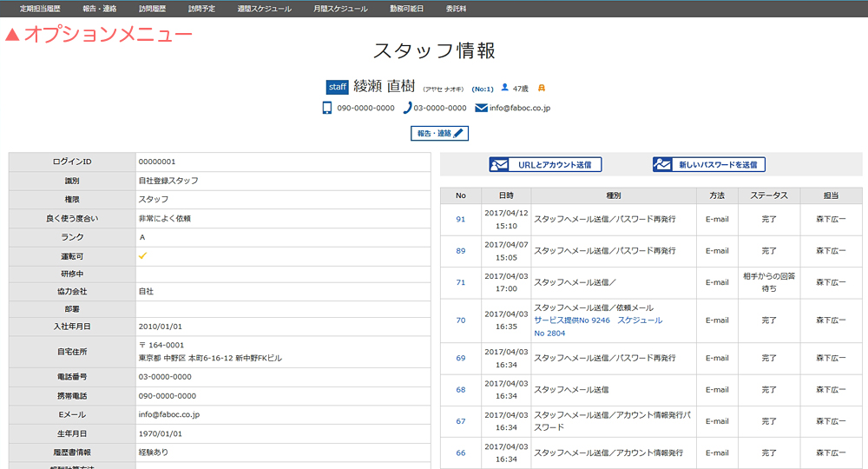Open history record No 69

click(x=461, y=358)
